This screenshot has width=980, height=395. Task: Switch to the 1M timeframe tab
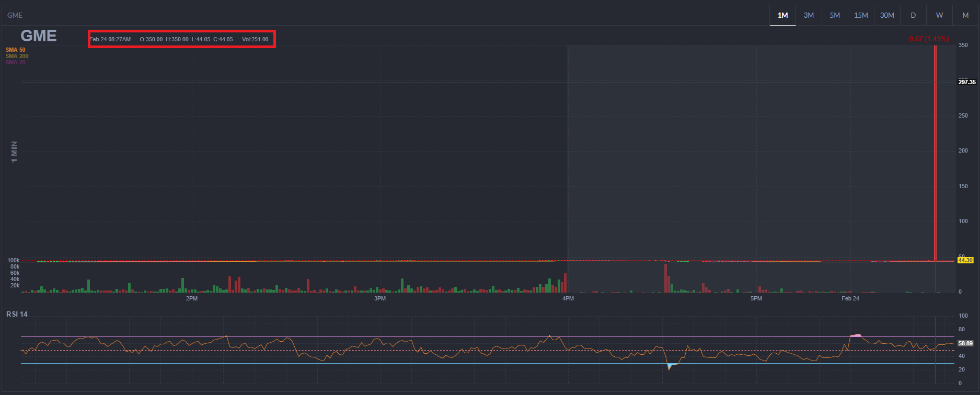(x=782, y=15)
